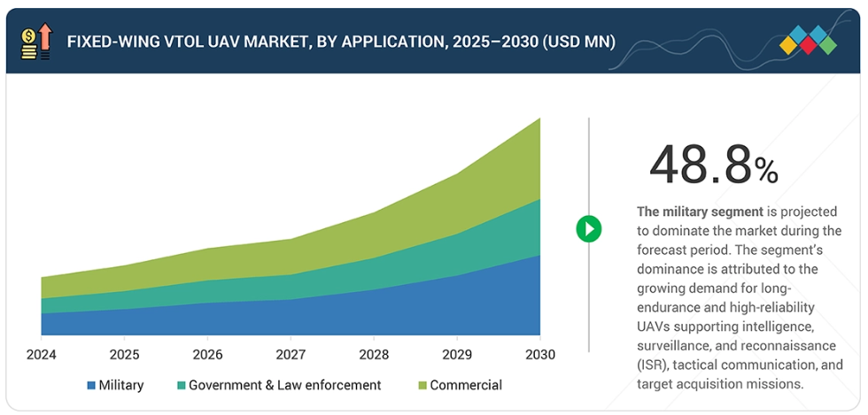Select the 2030 label on the x-axis
This screenshot has width=868, height=415.
[x=539, y=355]
